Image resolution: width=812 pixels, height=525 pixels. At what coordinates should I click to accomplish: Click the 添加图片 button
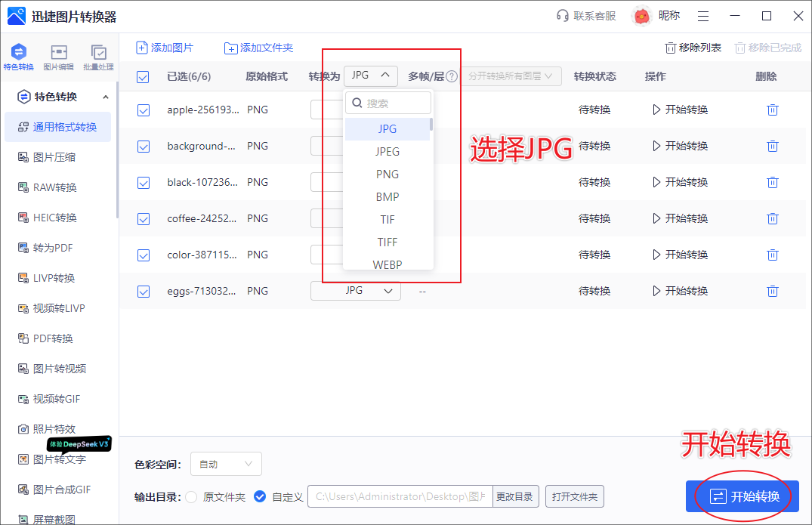coord(165,48)
